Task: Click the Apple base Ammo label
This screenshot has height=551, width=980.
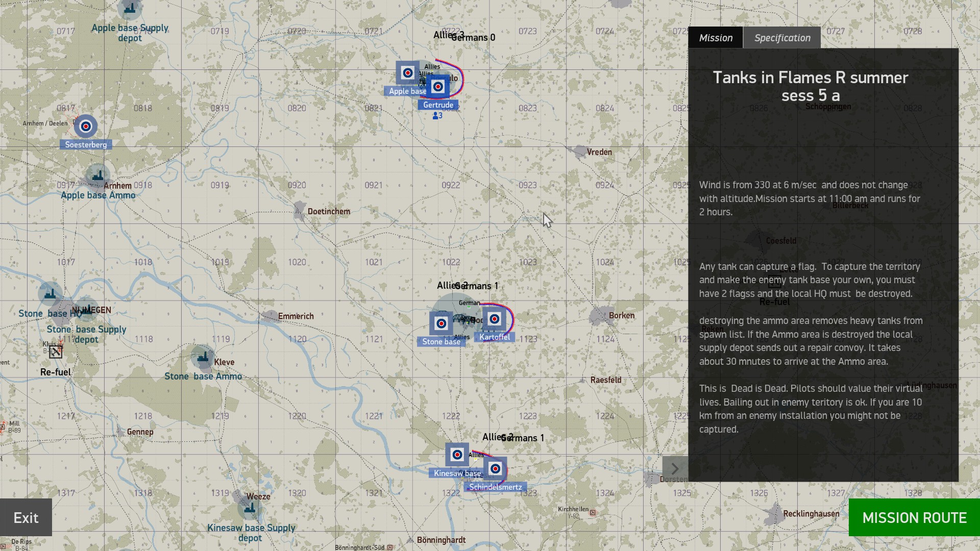Action: pyautogui.click(x=98, y=195)
